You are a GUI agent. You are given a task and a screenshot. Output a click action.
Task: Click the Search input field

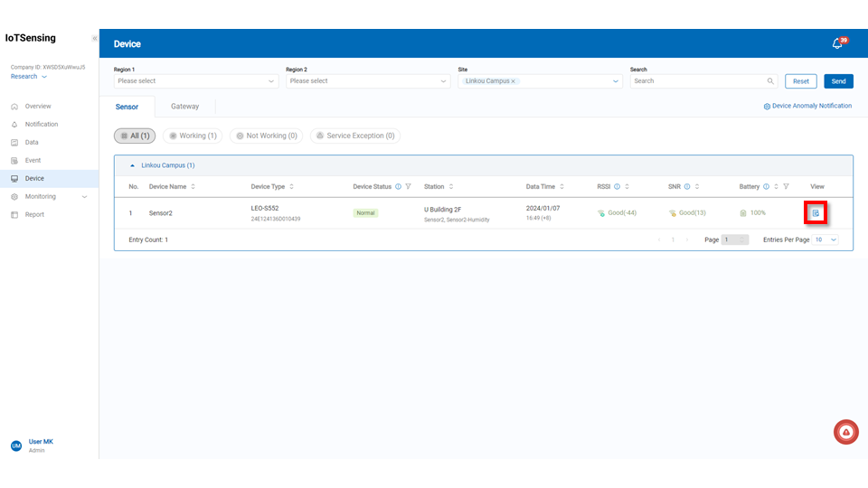(x=698, y=81)
